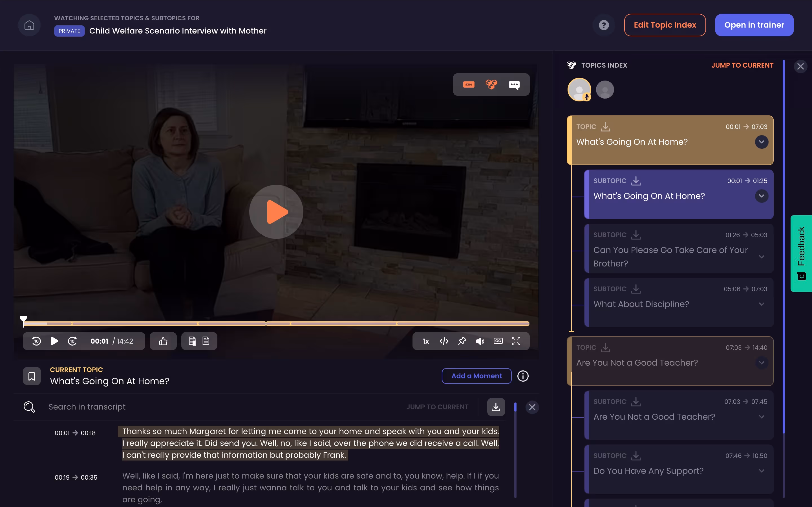This screenshot has height=507, width=812.
Task: Click the Add a Moment button
Action: coord(476,376)
